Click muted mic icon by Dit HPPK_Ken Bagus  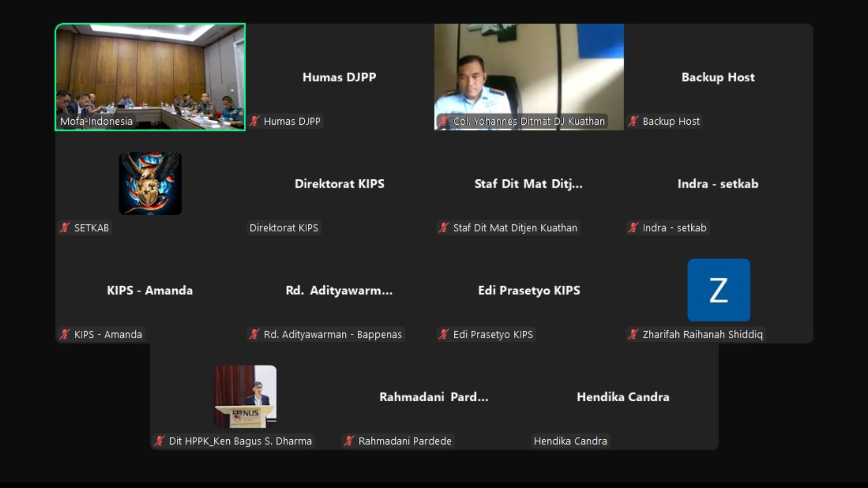click(160, 441)
